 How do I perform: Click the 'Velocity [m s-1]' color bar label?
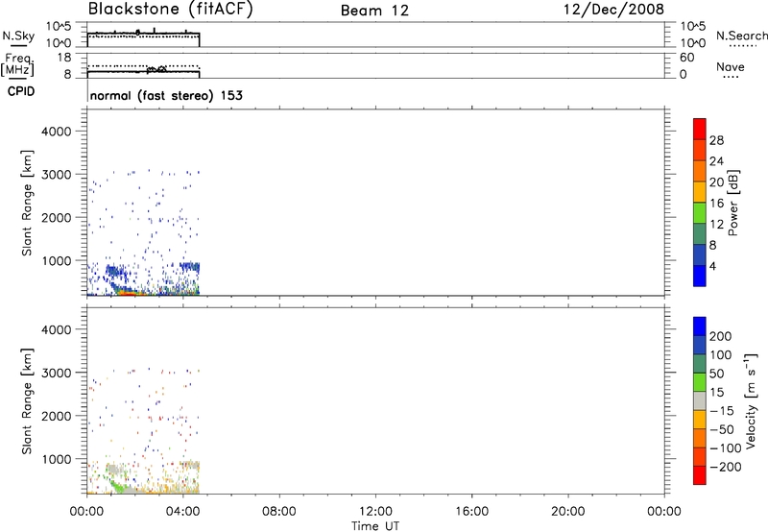[752, 401]
